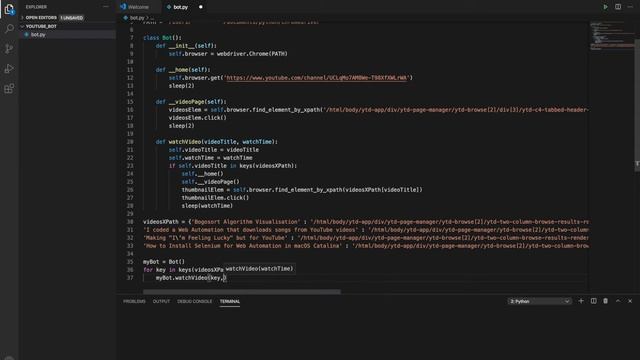Screen dimensions: 640x360
Task: Click 'sleep(watchTime)' on line 28
Action: click(x=207, y=206)
